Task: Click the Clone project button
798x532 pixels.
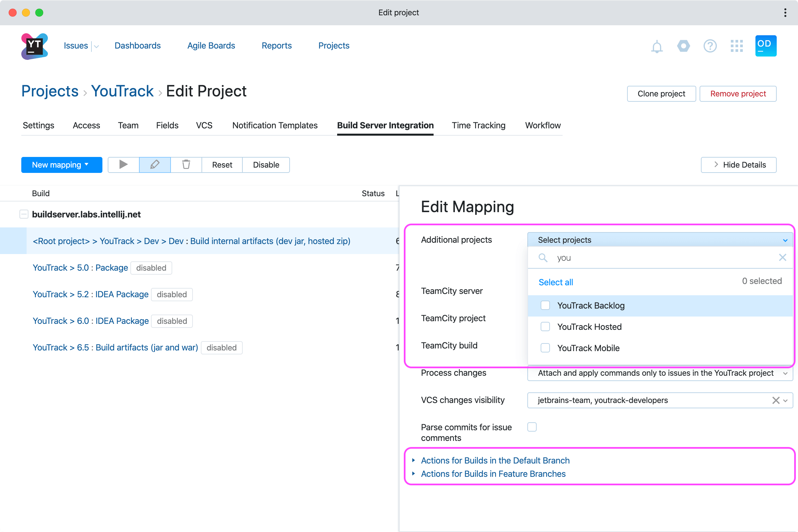Action: [x=661, y=94]
